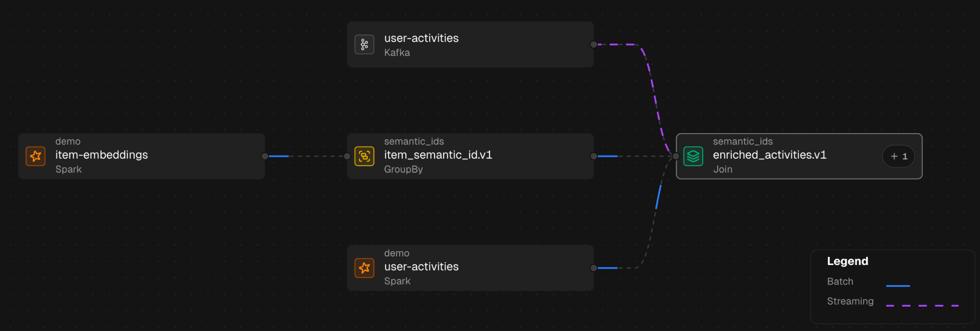Select the item_semantic_id.v1 node title
The image size is (980, 331).
pyautogui.click(x=438, y=155)
